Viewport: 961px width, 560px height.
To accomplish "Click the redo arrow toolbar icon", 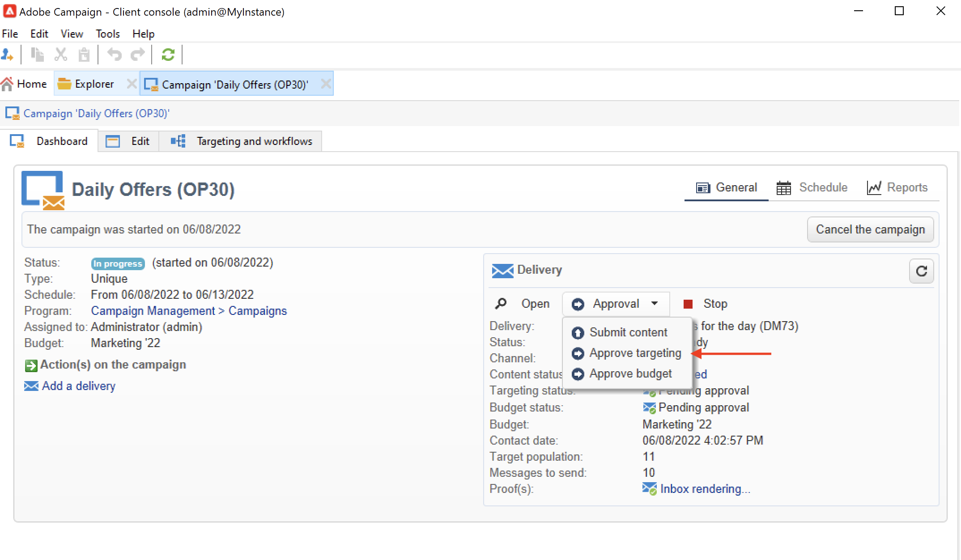I will coord(137,55).
